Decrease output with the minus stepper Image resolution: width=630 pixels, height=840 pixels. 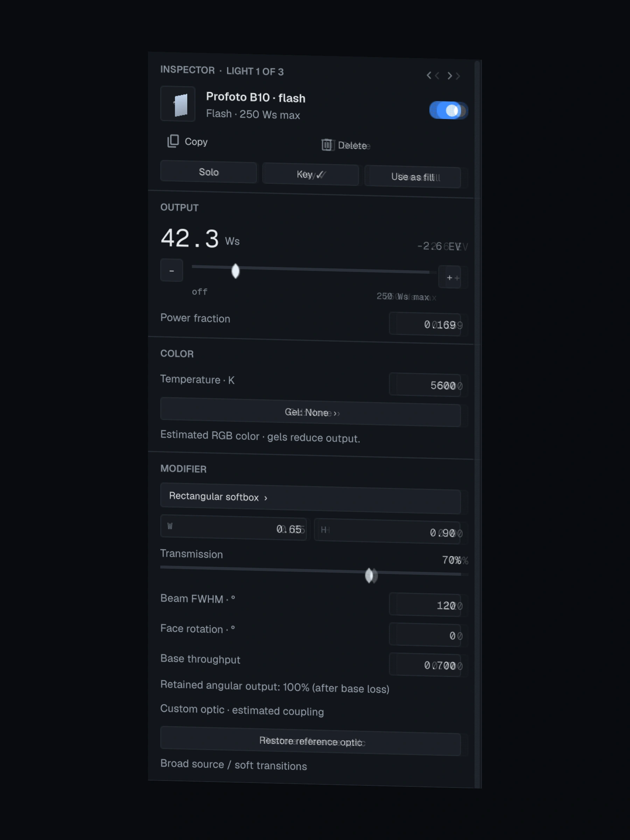[171, 271]
